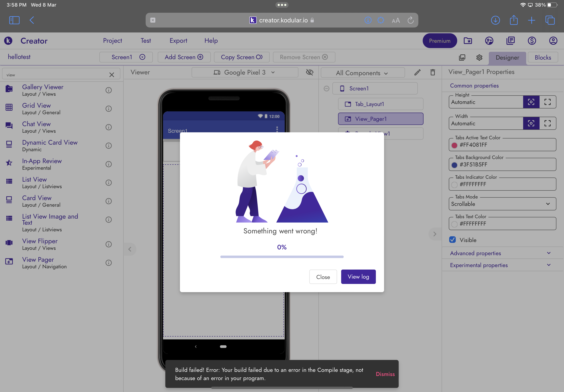Viewport: 564px width, 392px height.
Task: Open the Safari sidebar panel icon
Action: coord(14,20)
